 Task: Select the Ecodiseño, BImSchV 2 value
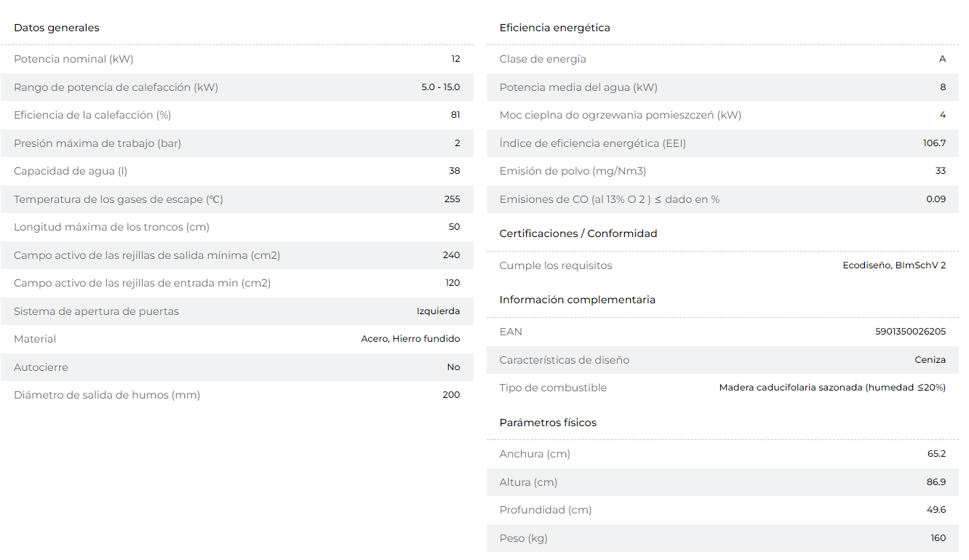click(x=894, y=265)
